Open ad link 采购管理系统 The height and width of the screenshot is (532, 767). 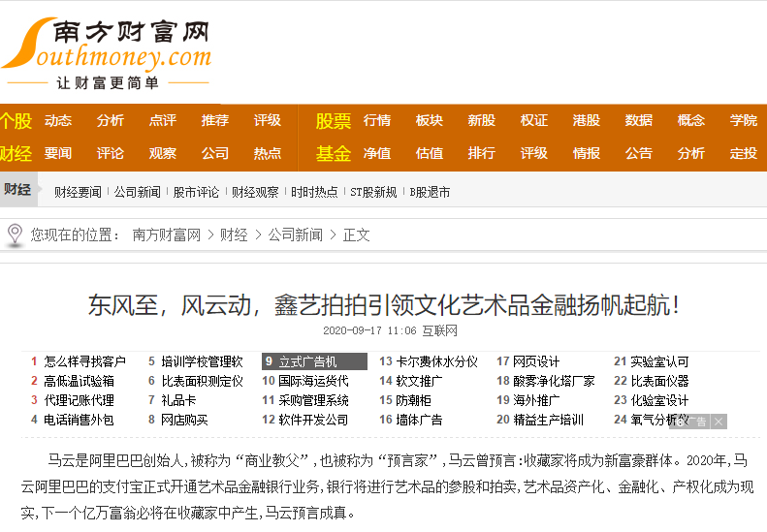(313, 400)
